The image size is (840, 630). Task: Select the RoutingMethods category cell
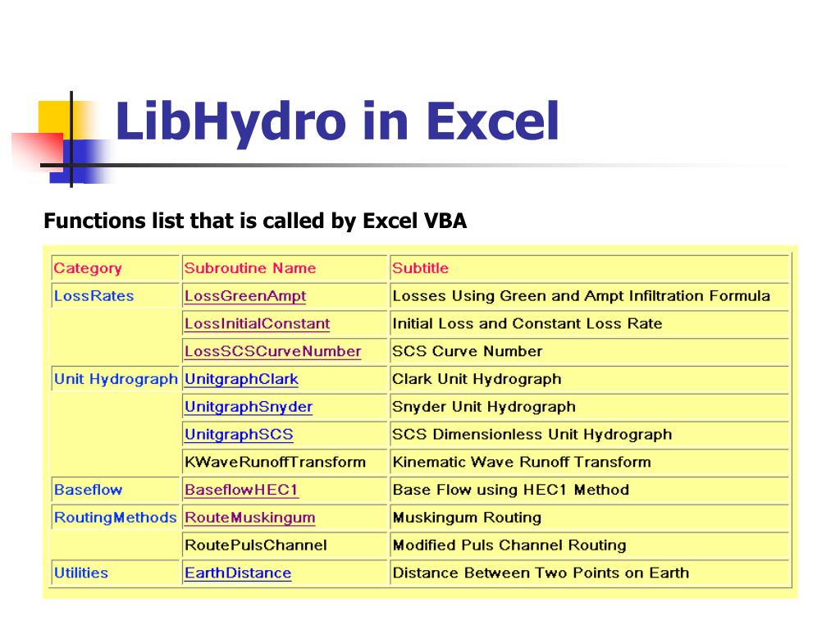[115, 518]
